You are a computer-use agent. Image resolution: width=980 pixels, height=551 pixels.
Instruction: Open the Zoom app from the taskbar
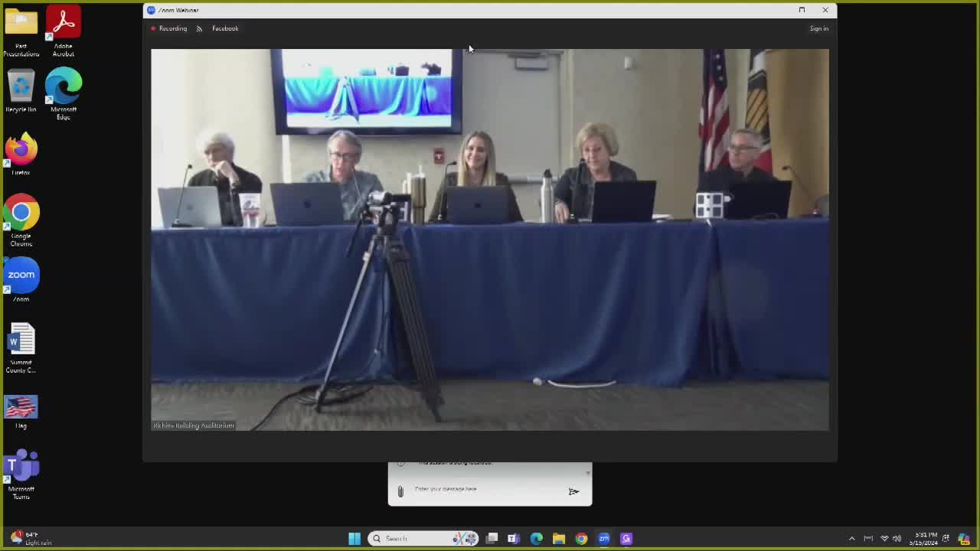(604, 539)
